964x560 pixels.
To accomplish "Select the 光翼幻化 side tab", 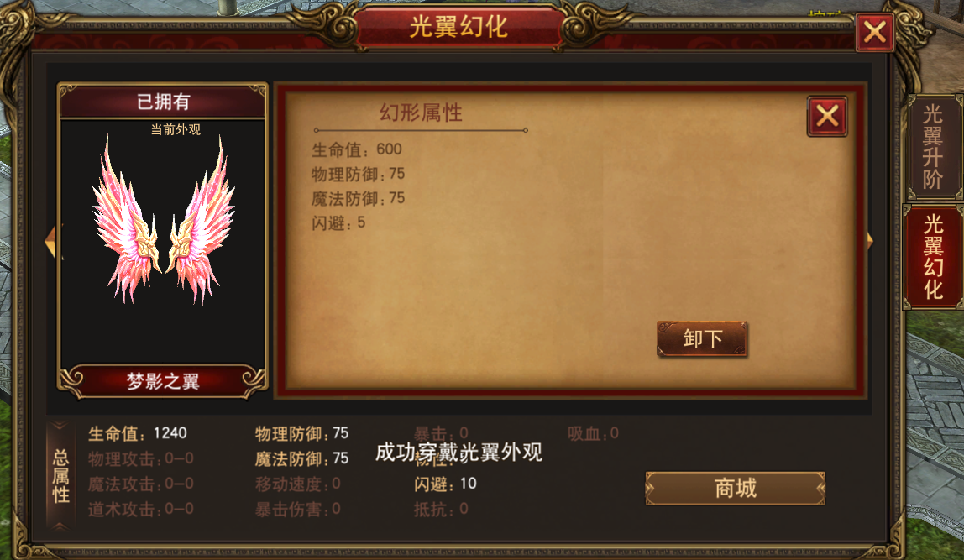I will [933, 256].
